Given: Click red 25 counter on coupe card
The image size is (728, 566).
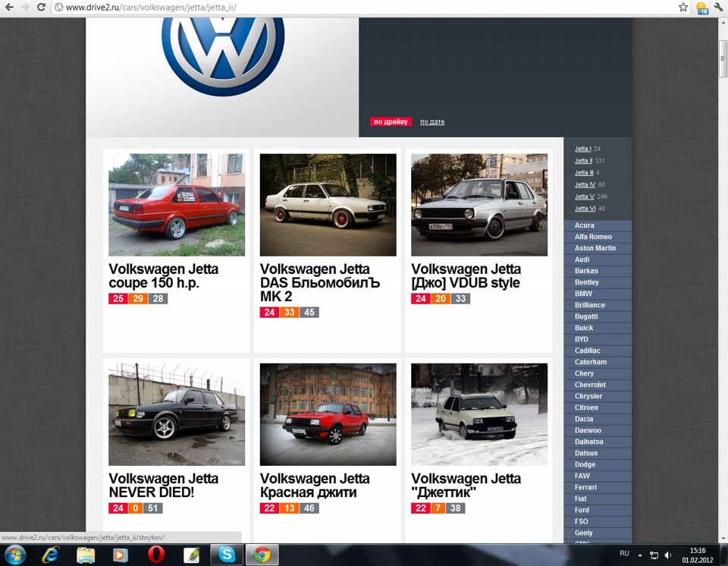Looking at the screenshot, I should click(118, 298).
